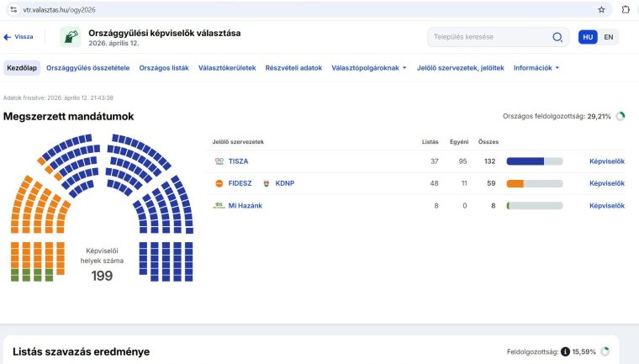Screen dimensions: 639x364
Task: Switch language to HU
Action: pyautogui.click(x=588, y=37)
